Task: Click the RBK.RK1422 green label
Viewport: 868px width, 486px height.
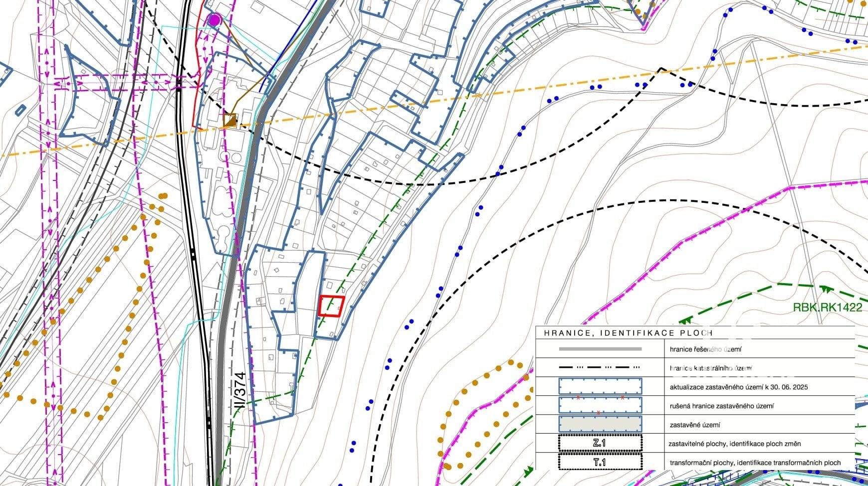Action: pos(827,307)
